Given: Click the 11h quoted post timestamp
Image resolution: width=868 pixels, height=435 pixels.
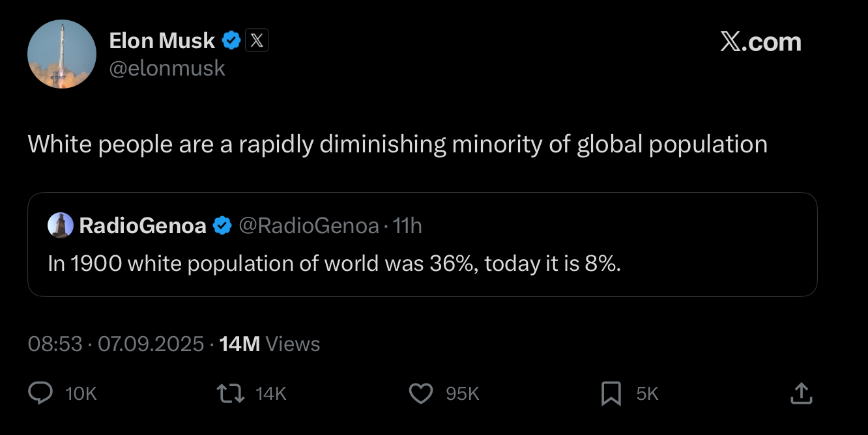Looking at the screenshot, I should click(x=409, y=226).
